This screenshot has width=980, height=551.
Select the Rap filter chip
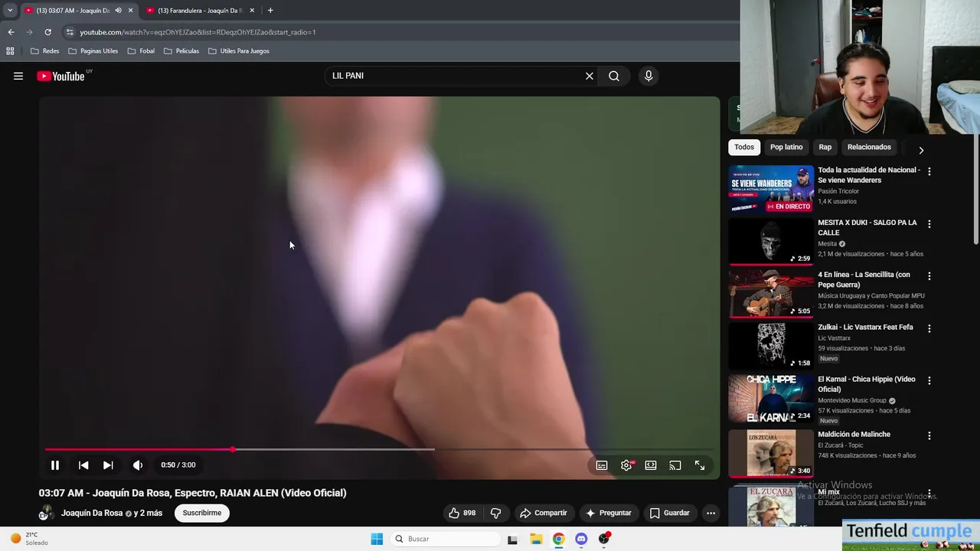(825, 147)
